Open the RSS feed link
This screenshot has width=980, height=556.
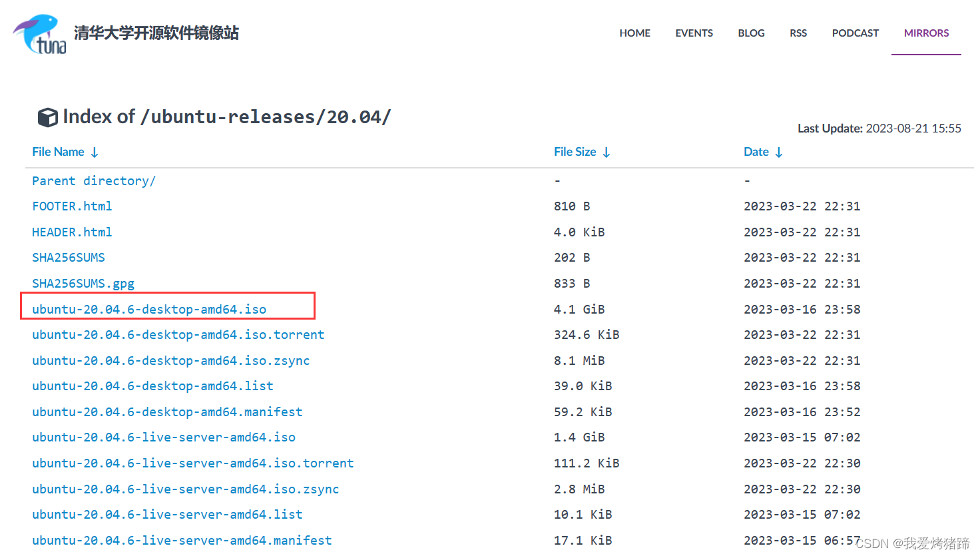coord(798,33)
